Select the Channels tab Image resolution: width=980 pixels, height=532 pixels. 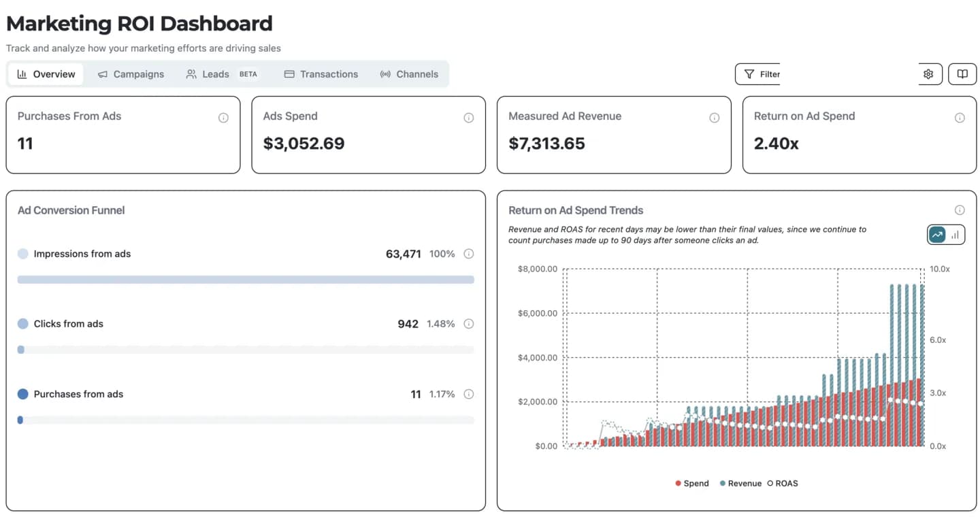click(409, 74)
